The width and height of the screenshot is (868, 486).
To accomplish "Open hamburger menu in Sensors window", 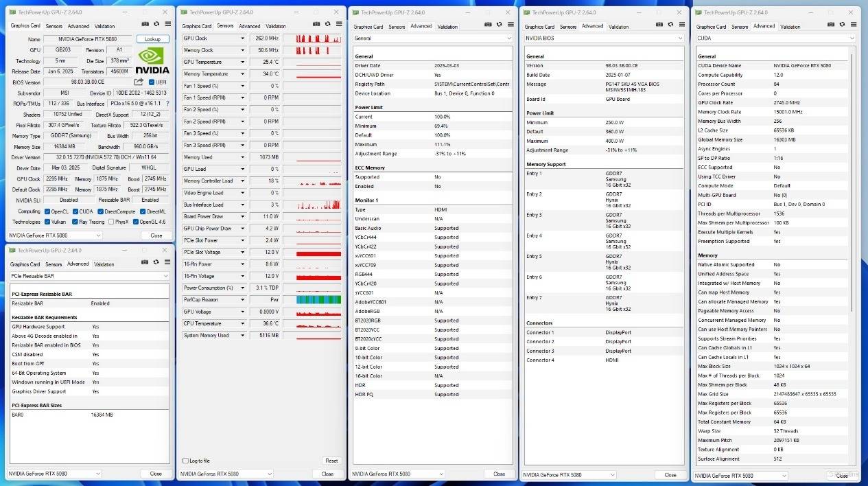I will pyautogui.click(x=338, y=24).
